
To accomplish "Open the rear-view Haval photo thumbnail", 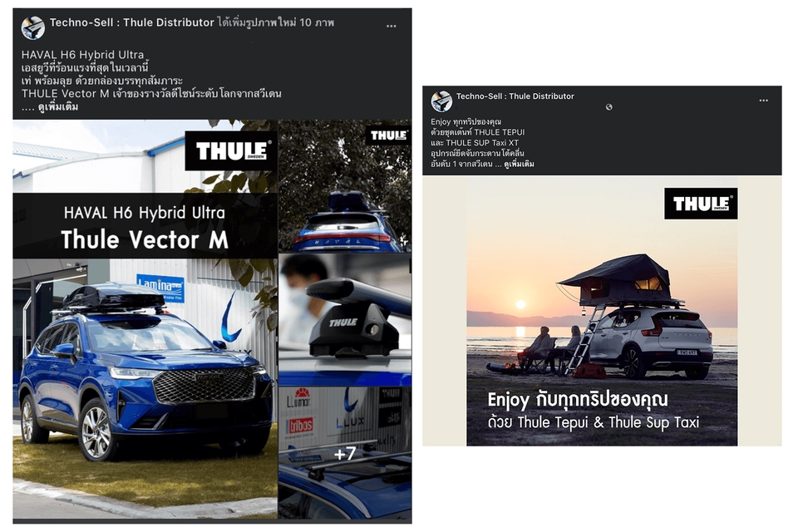I will point(345,186).
